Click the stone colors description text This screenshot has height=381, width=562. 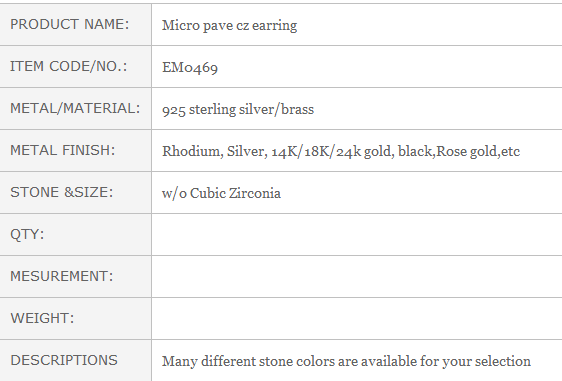tap(346, 361)
